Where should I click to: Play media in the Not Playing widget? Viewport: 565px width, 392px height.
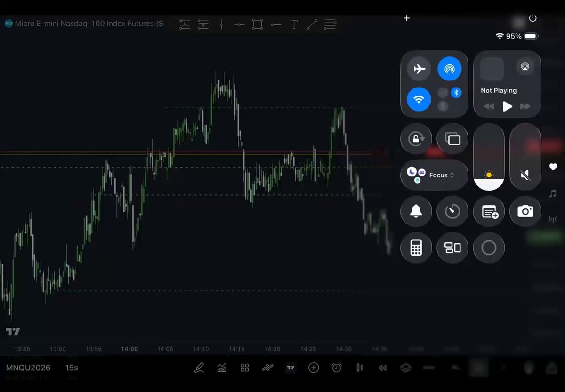click(x=507, y=106)
